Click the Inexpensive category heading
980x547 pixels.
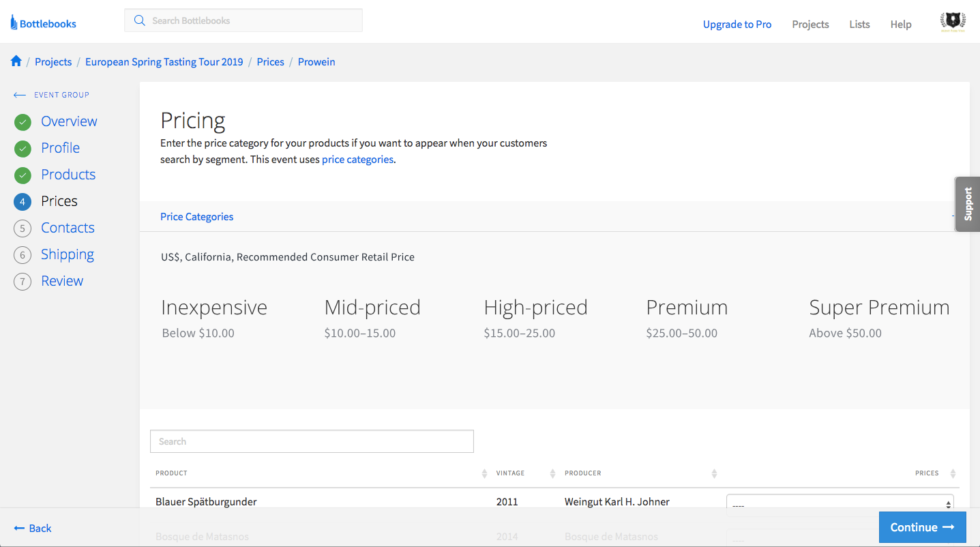[x=214, y=308]
